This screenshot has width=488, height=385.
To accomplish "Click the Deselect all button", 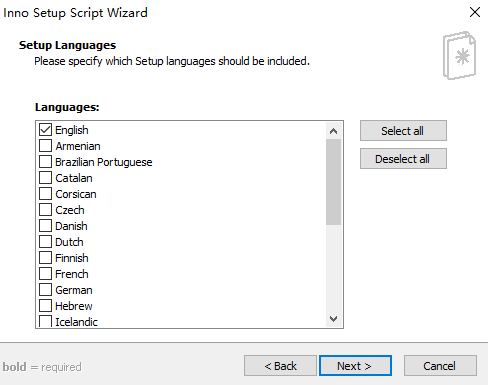I will coord(403,159).
